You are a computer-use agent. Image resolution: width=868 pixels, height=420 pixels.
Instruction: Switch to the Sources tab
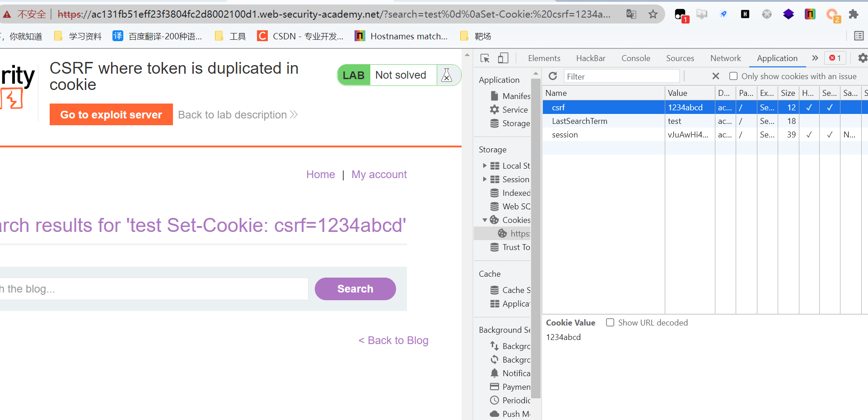point(680,58)
